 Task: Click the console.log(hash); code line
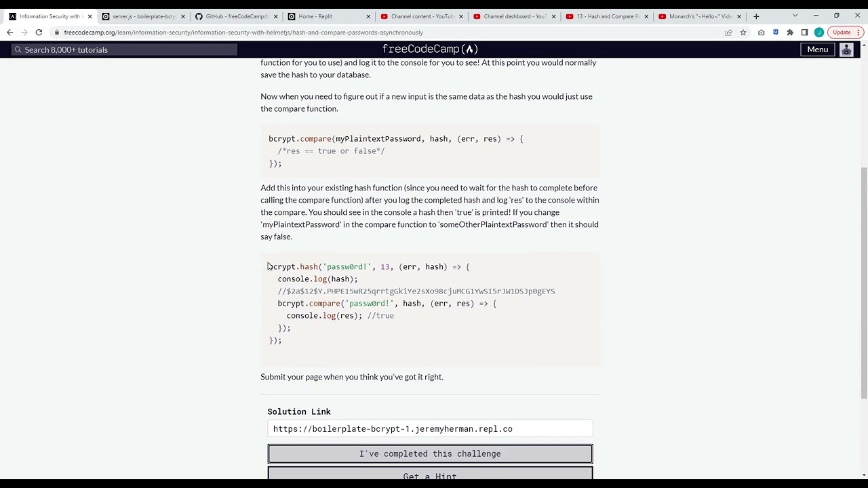point(317,279)
